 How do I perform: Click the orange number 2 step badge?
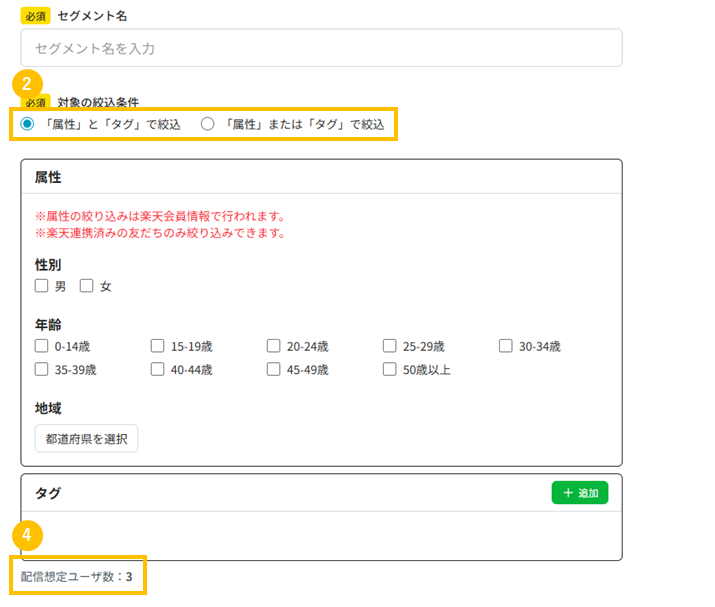point(27,84)
